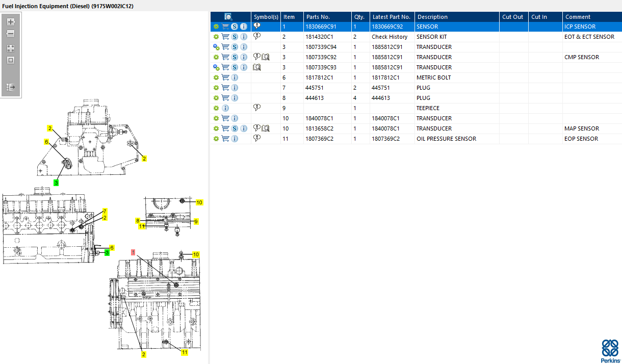Click the S icon for MAP SENSOR row
The image size is (622, 364).
pos(235,128)
